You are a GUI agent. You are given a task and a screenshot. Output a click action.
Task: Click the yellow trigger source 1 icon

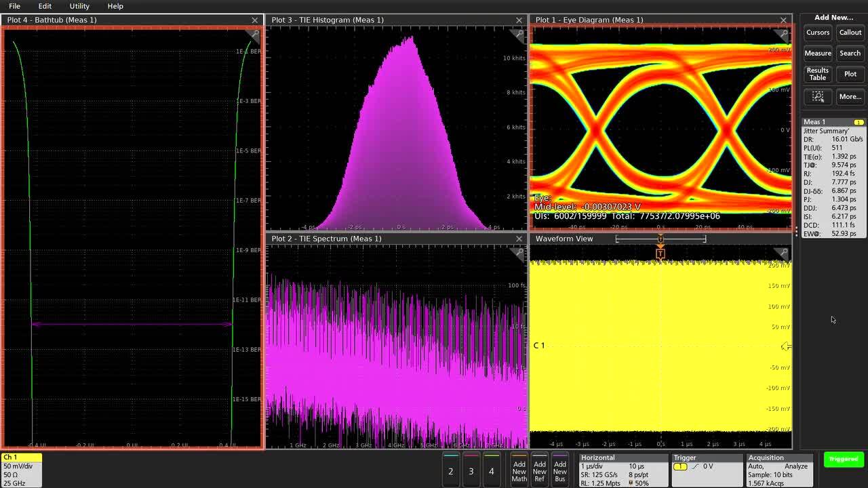click(680, 466)
